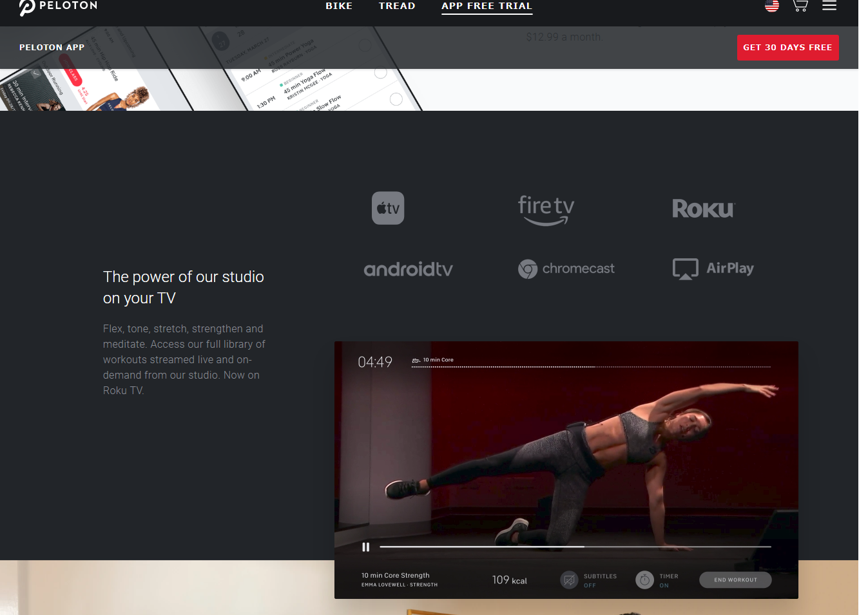Click the $12.99 a month text
The width and height of the screenshot is (868, 615).
[564, 37]
